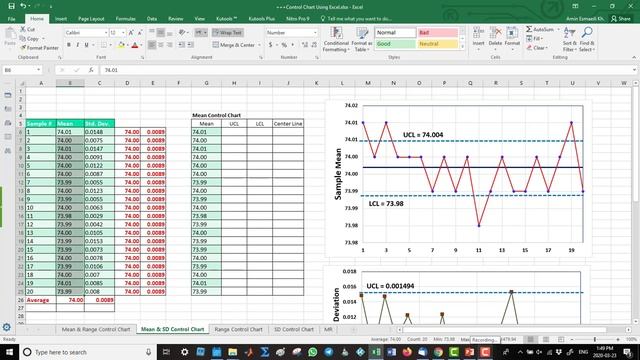
Task: Open the Kutools Plus ribbon tab
Action: pos(261,19)
